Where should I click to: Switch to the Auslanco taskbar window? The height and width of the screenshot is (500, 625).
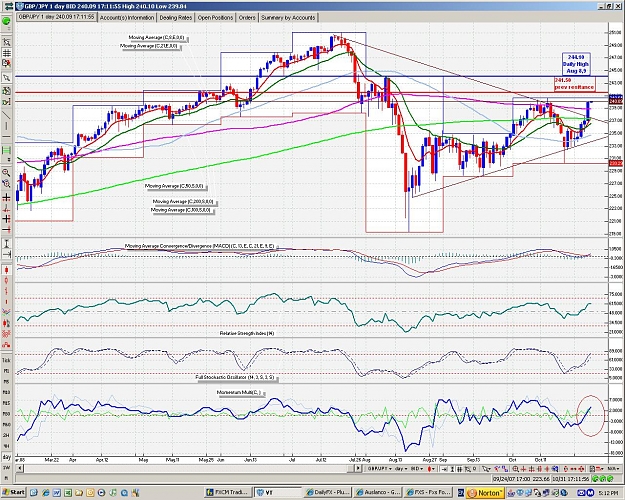[x=377, y=492]
